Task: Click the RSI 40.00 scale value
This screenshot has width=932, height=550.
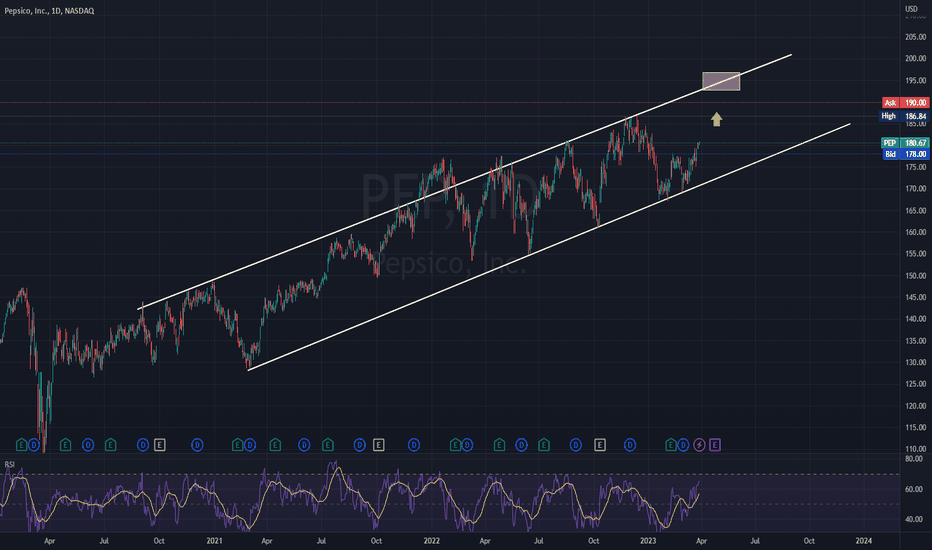Action: (x=914, y=519)
